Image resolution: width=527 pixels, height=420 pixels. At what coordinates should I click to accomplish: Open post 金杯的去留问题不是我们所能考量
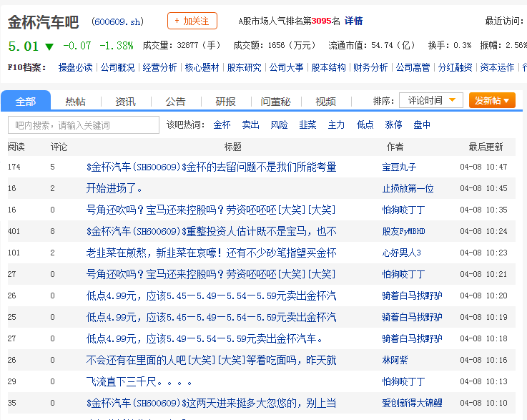[212, 167]
